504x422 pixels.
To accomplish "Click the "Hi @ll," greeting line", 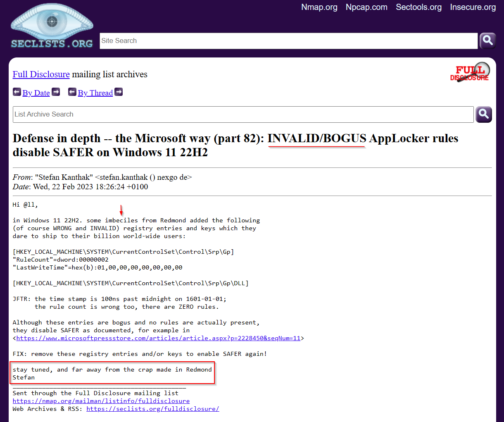I will [x=25, y=205].
